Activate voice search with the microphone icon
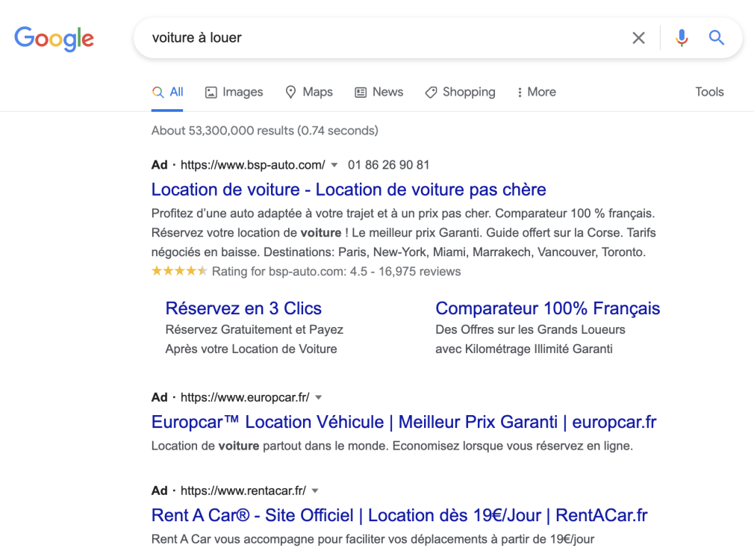Image resolution: width=754 pixels, height=560 pixels. tap(681, 37)
